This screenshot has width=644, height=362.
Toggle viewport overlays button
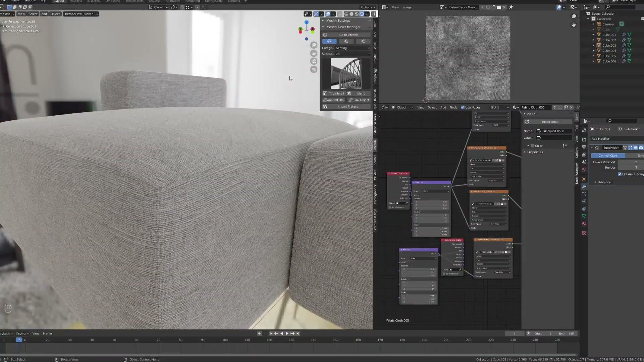point(328,14)
